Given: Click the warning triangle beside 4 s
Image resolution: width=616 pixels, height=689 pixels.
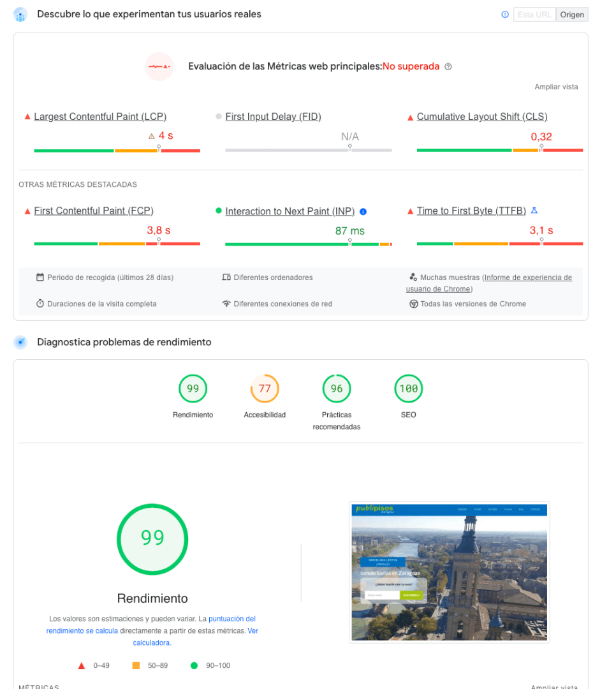Looking at the screenshot, I should coord(152,137).
